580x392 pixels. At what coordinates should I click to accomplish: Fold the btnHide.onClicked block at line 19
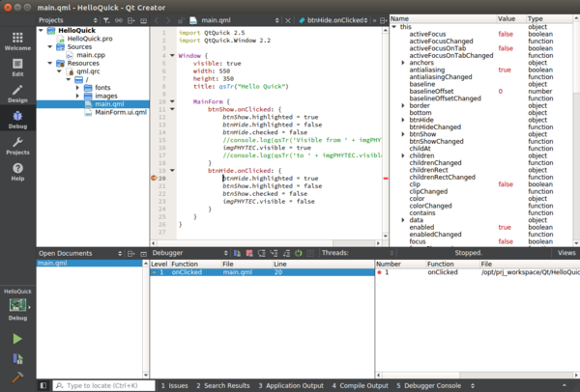click(172, 170)
